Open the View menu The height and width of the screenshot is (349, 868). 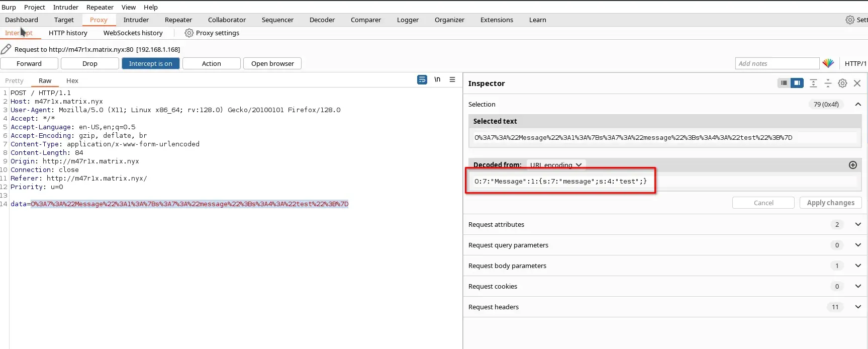coord(129,7)
